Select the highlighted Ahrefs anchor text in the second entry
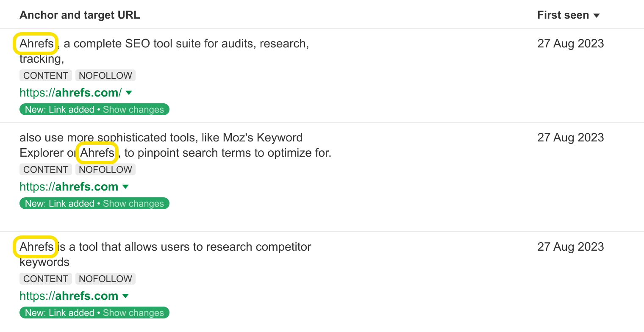This screenshot has width=644, height=332. (x=97, y=153)
